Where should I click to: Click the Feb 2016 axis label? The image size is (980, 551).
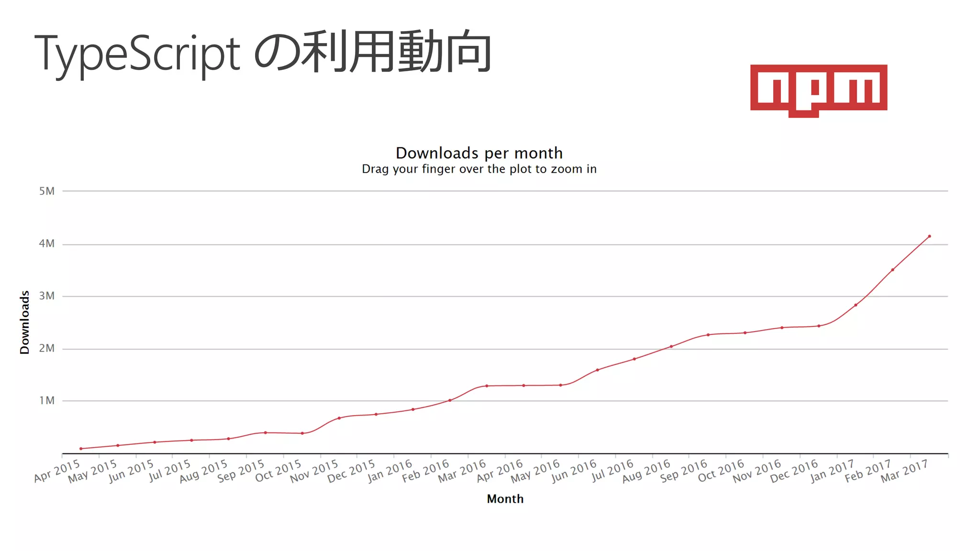click(x=425, y=471)
